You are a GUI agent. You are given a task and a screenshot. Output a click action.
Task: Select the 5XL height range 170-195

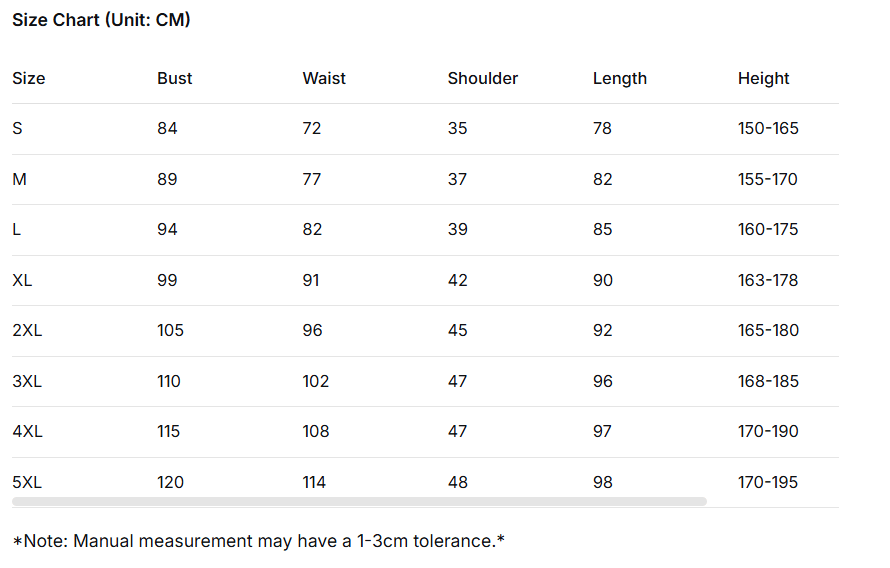click(x=768, y=482)
